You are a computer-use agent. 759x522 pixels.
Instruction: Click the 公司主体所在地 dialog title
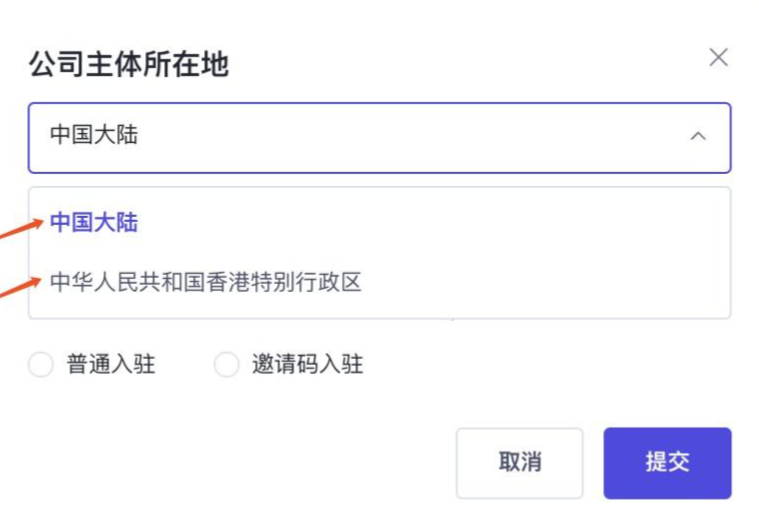(x=129, y=65)
